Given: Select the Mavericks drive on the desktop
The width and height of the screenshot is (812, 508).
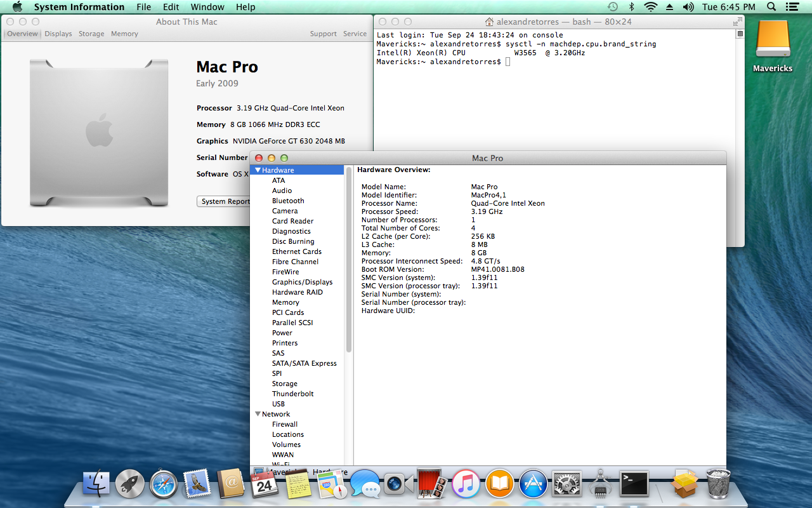Looking at the screenshot, I should pyautogui.click(x=773, y=46).
